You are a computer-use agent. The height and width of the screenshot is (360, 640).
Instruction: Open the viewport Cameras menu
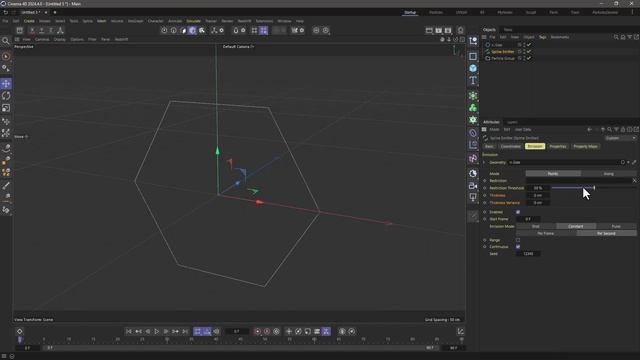[x=42, y=40]
